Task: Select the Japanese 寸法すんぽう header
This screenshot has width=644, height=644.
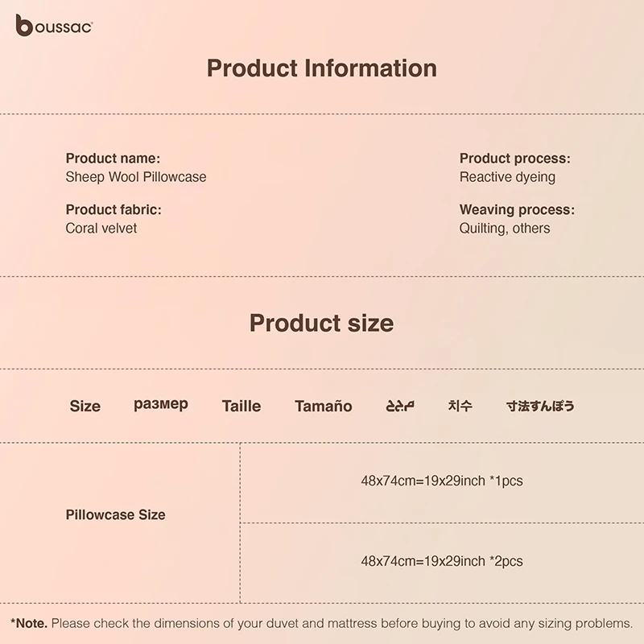Action: coord(540,406)
